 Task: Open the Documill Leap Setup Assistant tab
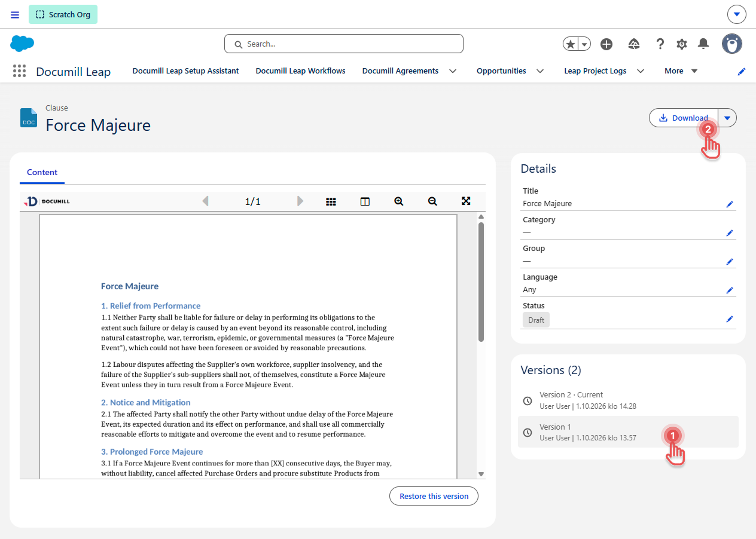185,71
